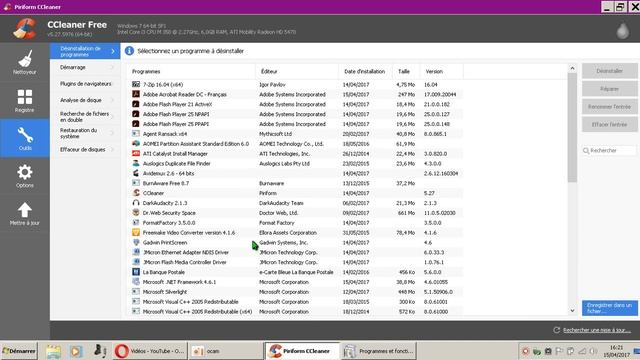Select the Gadwin PrintScreen icon

click(136, 242)
